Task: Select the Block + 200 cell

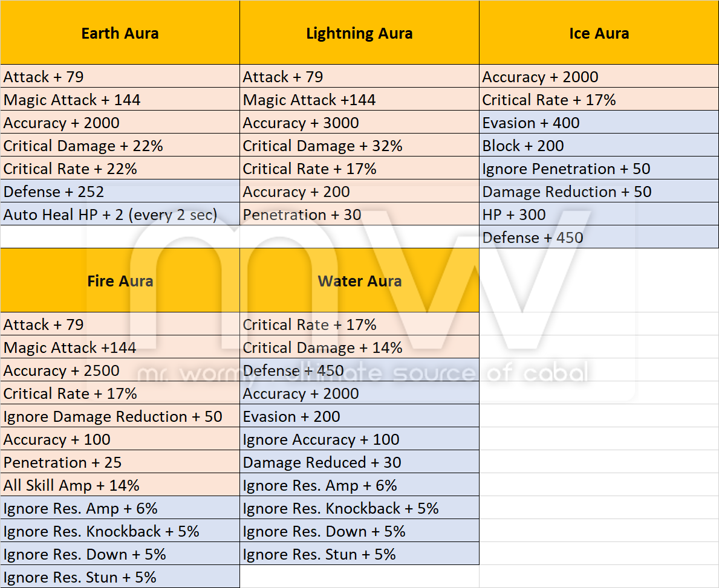Action: point(599,146)
